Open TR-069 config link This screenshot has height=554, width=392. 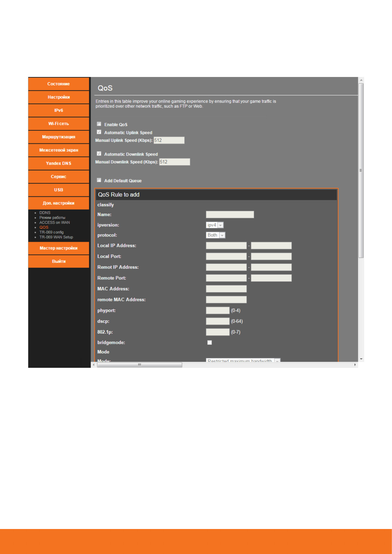pos(51,232)
